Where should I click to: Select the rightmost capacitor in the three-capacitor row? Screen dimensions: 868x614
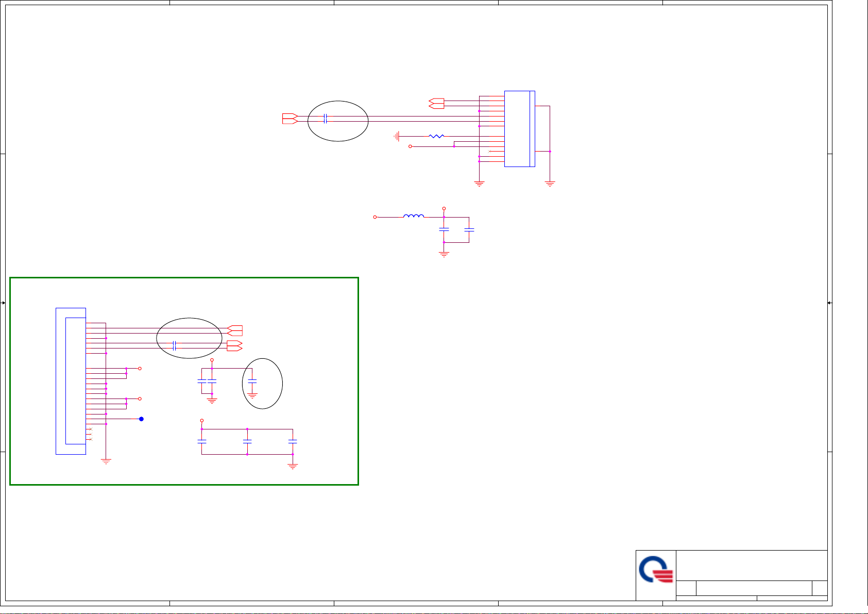point(293,442)
